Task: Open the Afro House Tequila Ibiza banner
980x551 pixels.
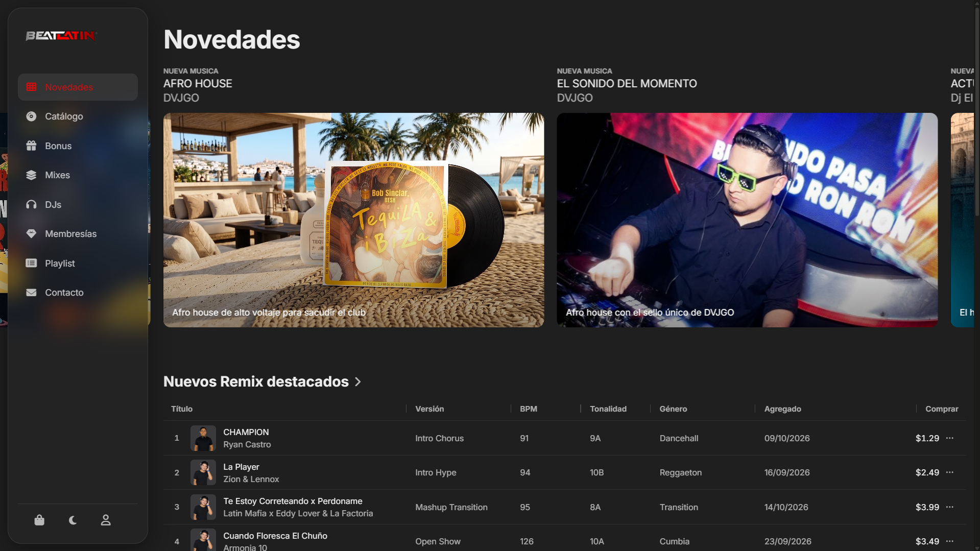Action: click(353, 220)
